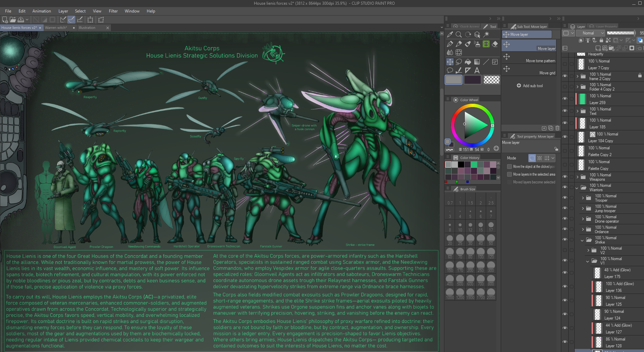644x352 pixels.
Task: Select the Gradient tool
Action: click(477, 62)
